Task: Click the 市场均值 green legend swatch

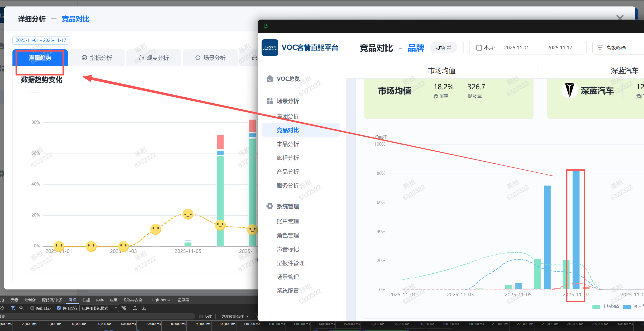Action: click(596, 307)
